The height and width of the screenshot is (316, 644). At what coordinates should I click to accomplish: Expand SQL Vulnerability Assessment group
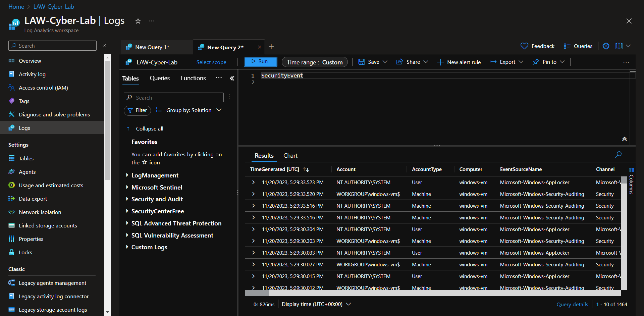point(127,235)
